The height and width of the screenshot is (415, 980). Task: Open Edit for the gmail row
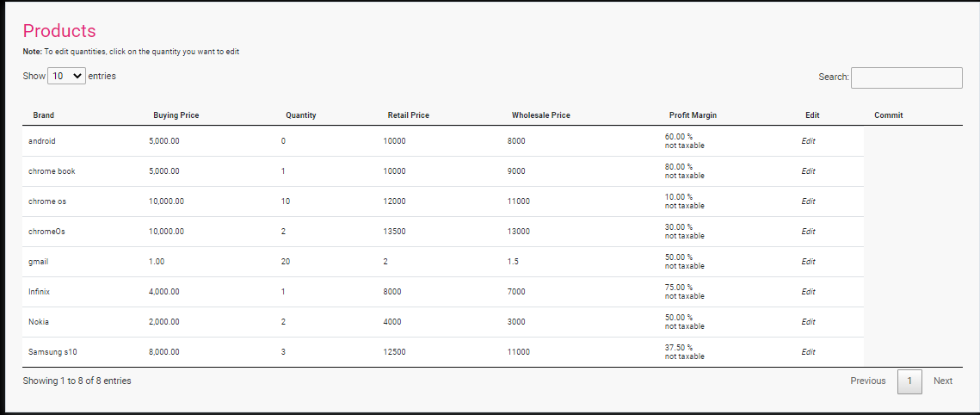[x=808, y=262]
